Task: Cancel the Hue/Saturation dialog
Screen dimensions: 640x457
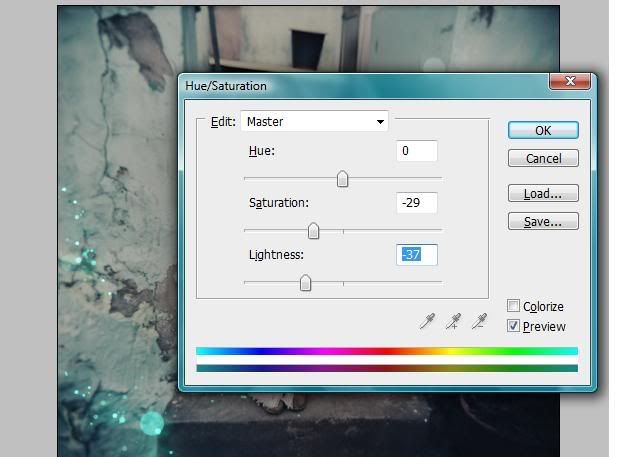Action: click(543, 158)
